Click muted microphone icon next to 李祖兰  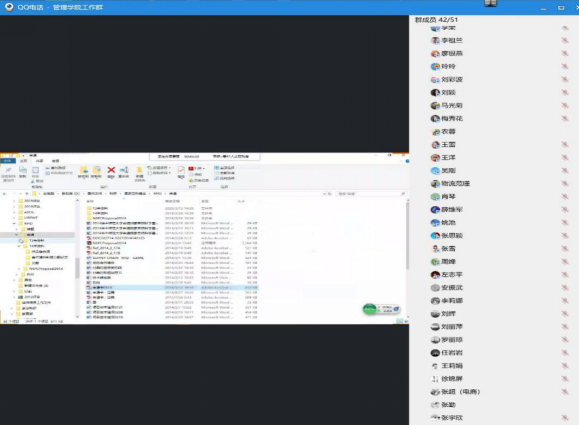pos(565,40)
